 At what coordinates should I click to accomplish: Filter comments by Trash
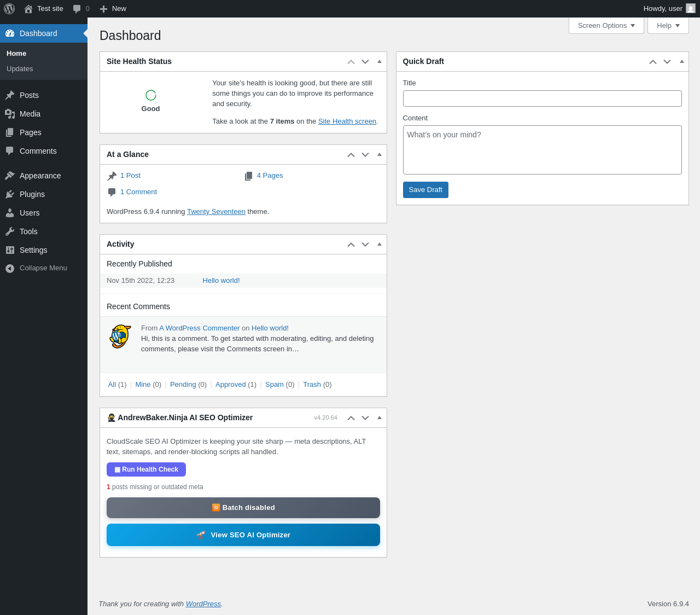pos(312,385)
